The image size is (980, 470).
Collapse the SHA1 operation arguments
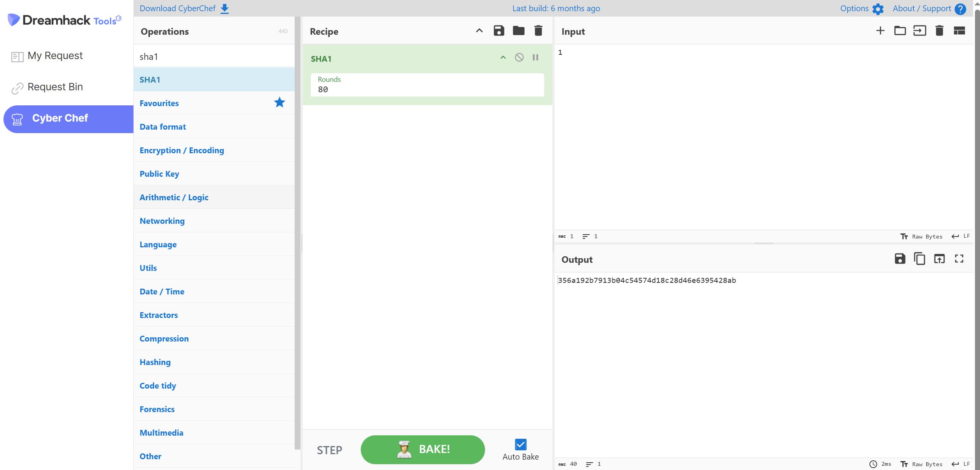point(503,57)
